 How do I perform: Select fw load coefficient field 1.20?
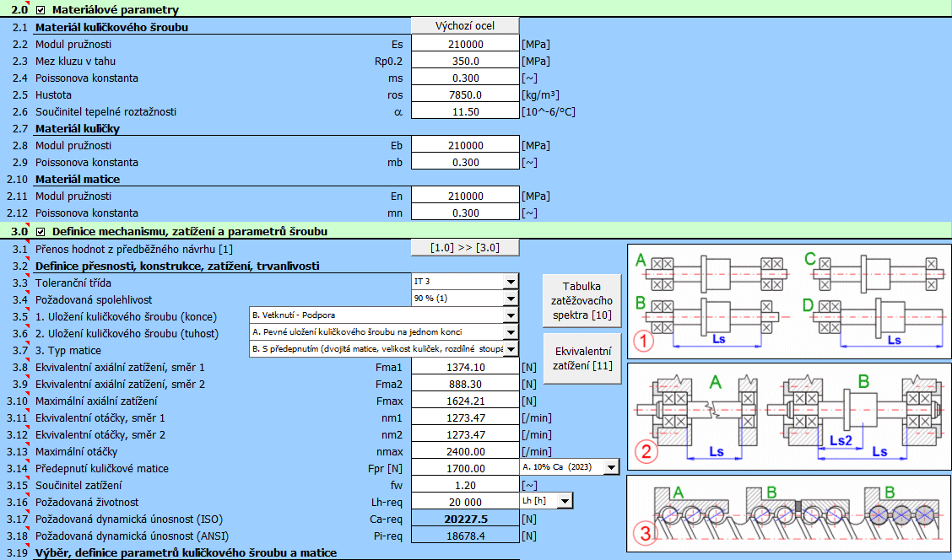(x=466, y=486)
